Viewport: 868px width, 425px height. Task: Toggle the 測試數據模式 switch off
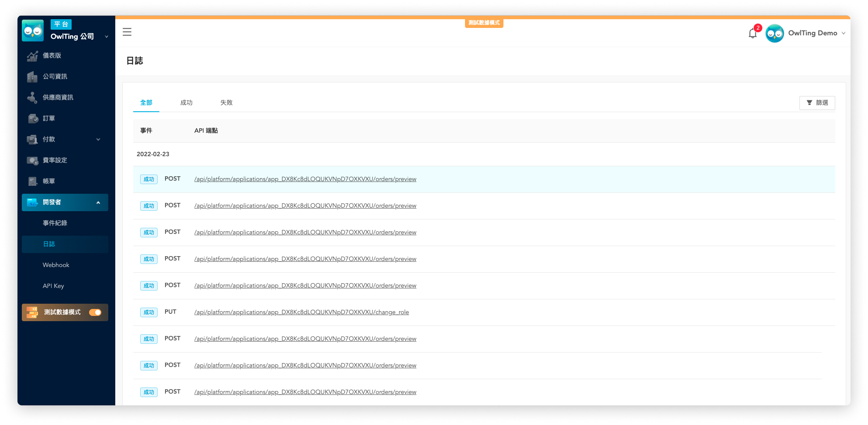point(95,312)
